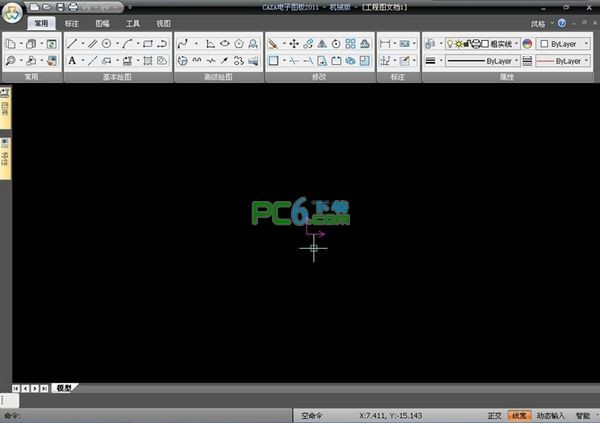Click the Polygon tool icon
This screenshot has width=600, height=423.
click(239, 44)
